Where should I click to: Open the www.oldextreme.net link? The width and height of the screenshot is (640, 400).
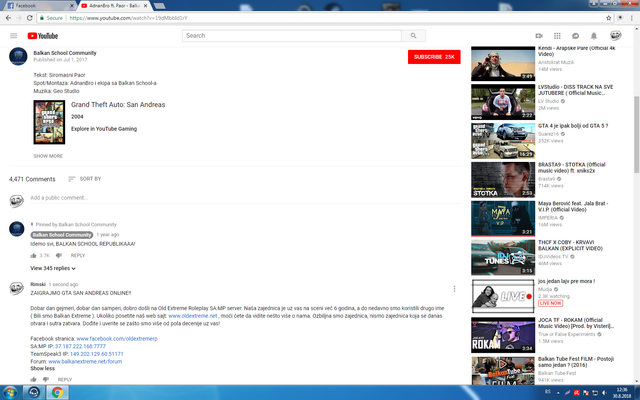[193, 316]
